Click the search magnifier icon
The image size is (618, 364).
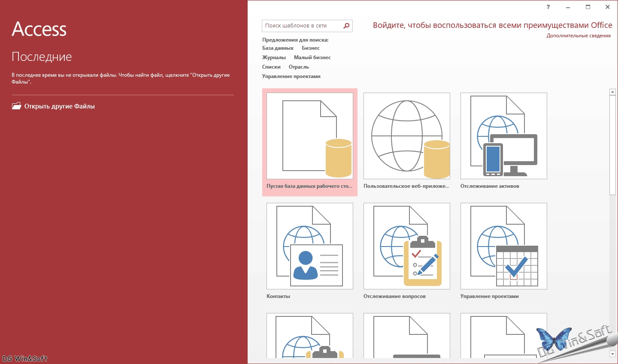[x=346, y=26]
